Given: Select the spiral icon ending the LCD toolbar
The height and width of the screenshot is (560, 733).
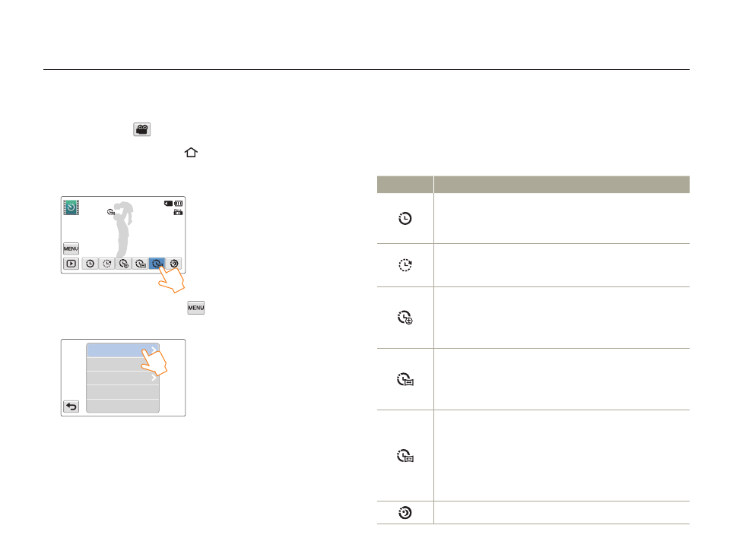Looking at the screenshot, I should click(x=174, y=264).
